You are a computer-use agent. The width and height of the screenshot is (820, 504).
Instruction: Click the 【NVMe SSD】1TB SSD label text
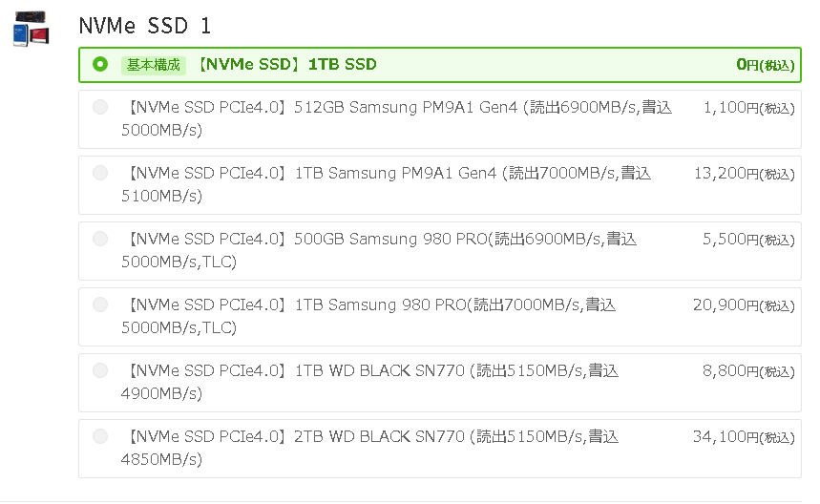[285, 65]
